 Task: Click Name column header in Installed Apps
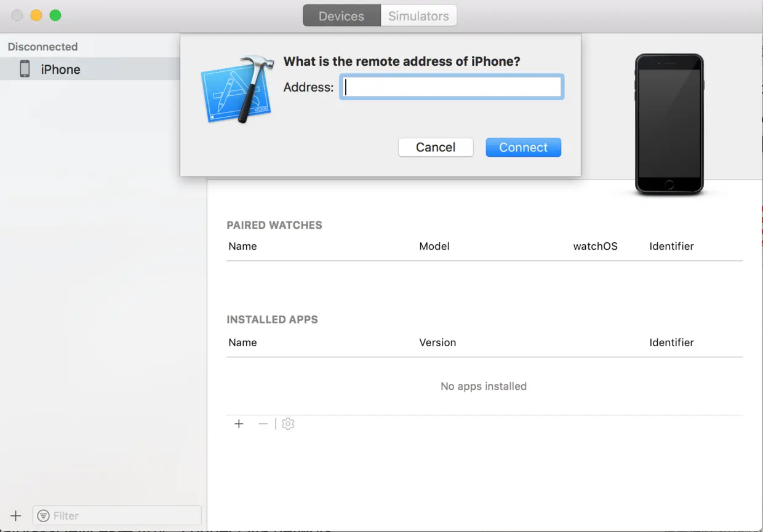coord(242,343)
